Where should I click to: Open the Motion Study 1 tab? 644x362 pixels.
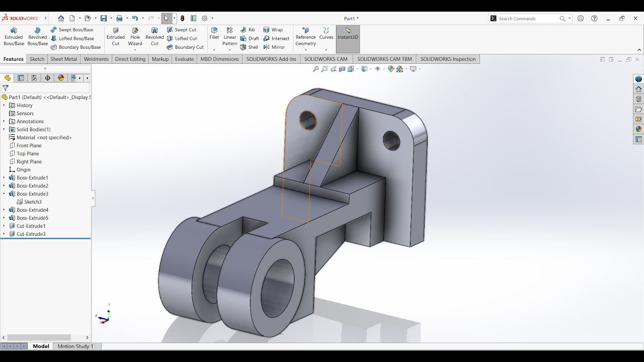tap(75, 346)
